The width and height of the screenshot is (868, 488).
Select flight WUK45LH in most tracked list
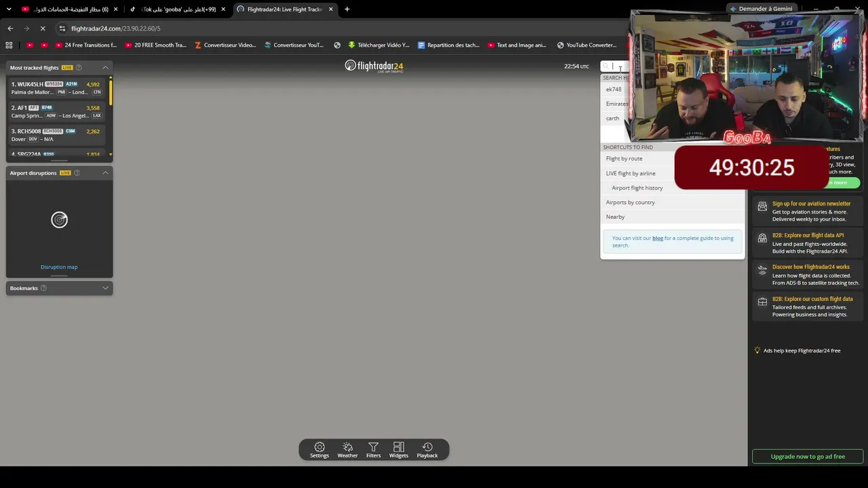tap(56, 88)
